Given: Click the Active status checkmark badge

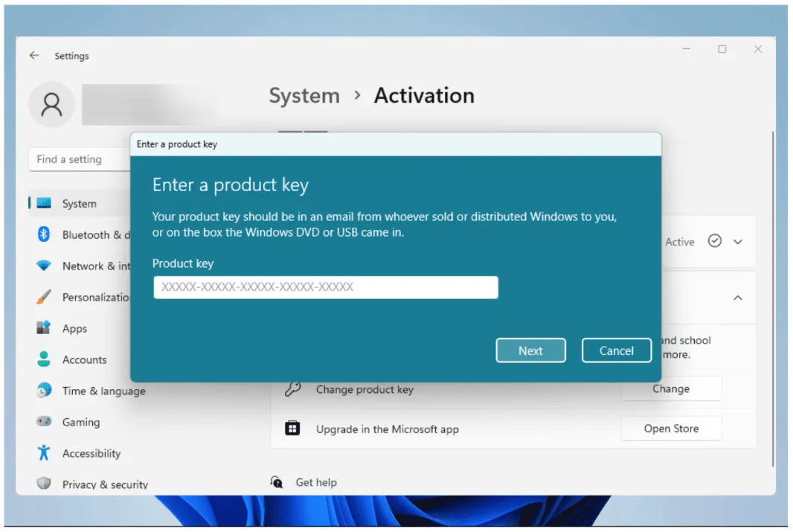Looking at the screenshot, I should pyautogui.click(x=714, y=241).
